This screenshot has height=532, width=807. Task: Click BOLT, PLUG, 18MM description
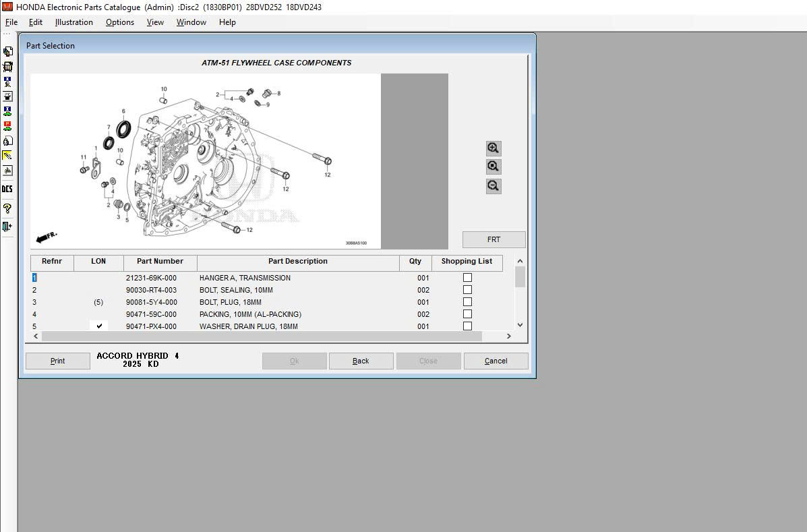pos(231,302)
